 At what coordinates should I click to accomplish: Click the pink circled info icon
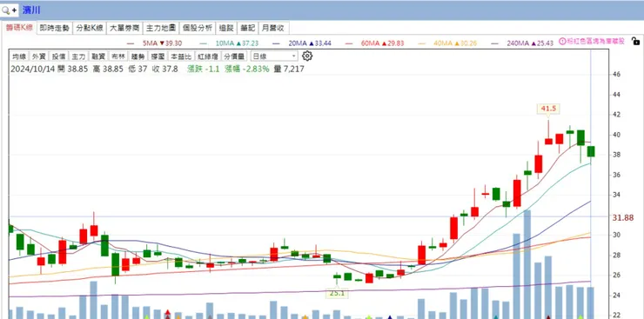coord(562,41)
